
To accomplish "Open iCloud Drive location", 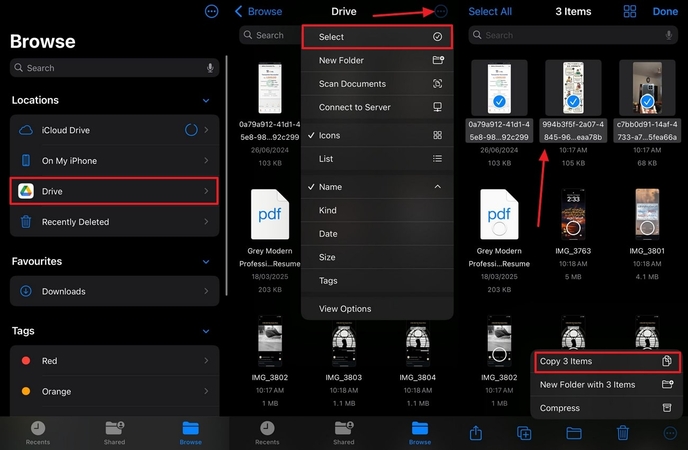I will click(x=115, y=130).
